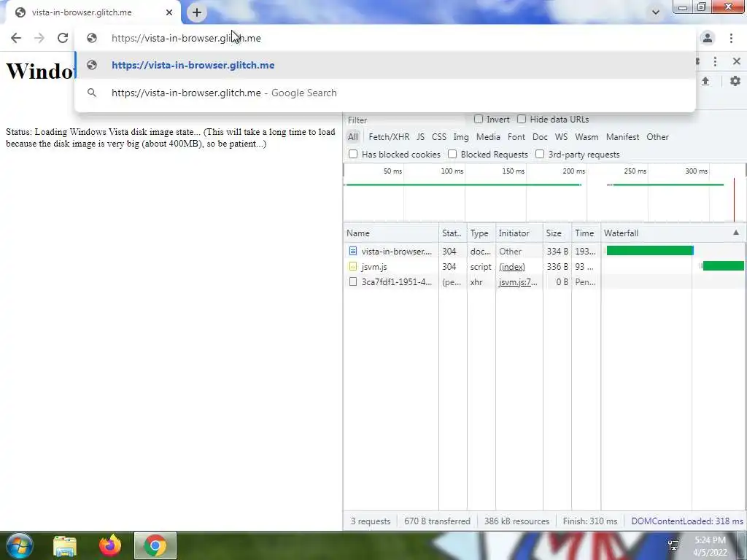The height and width of the screenshot is (560, 747).
Task: Choose the Google Search suggestion
Action: pyautogui.click(x=385, y=93)
